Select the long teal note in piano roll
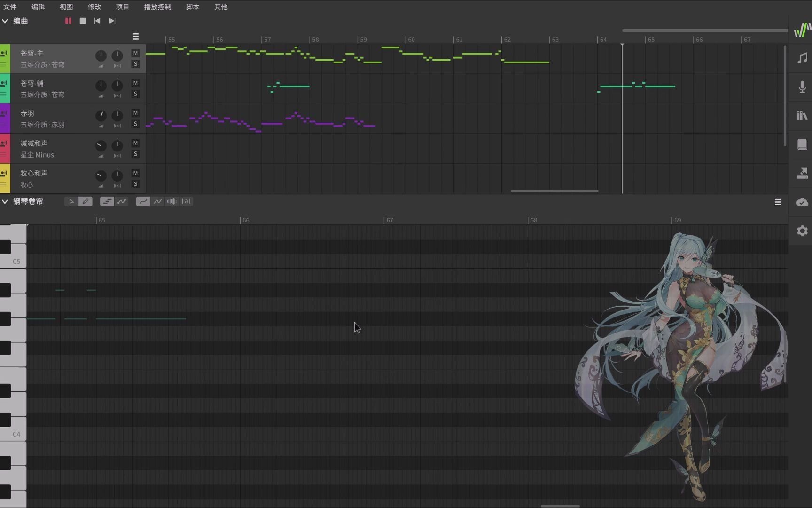 pos(141,319)
